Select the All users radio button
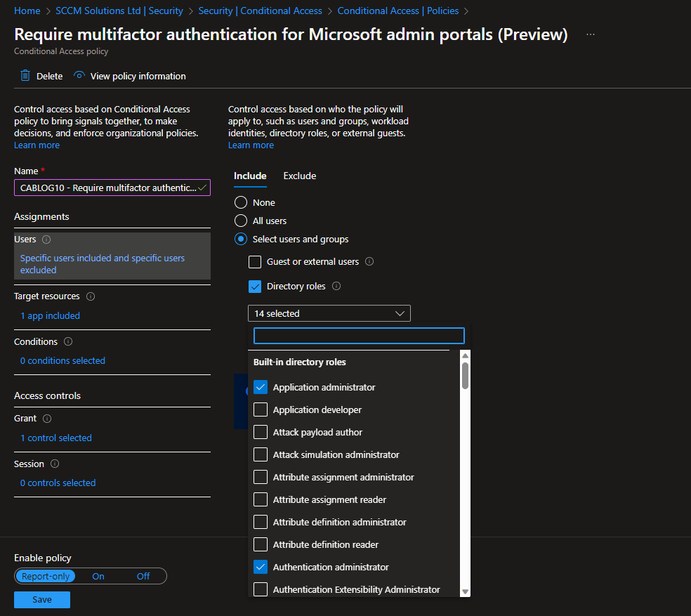This screenshot has width=691, height=616. coord(241,221)
